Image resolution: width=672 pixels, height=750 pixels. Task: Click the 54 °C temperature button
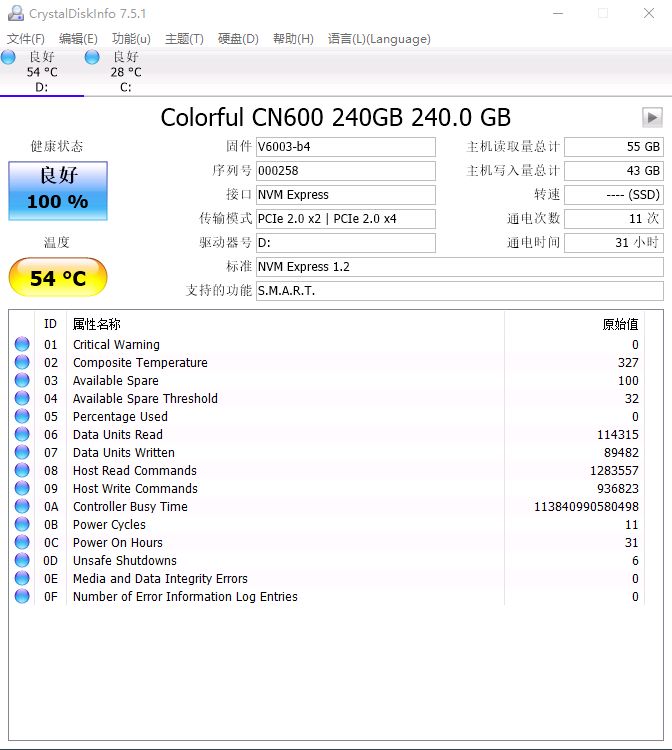58,277
